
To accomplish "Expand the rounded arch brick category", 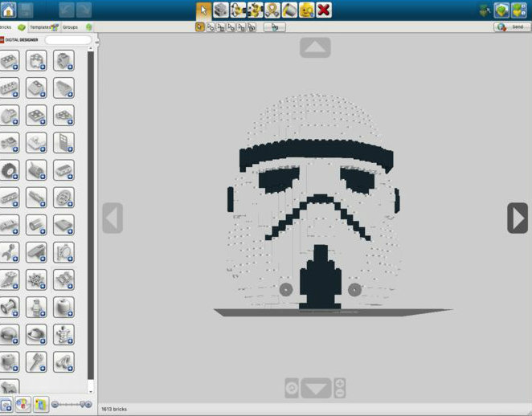I will (10, 116).
